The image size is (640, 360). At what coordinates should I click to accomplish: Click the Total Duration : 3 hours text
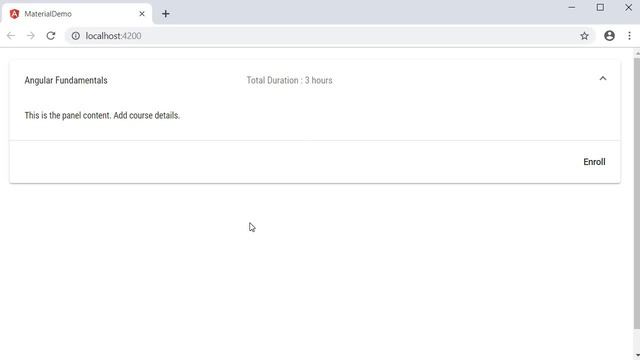(289, 80)
